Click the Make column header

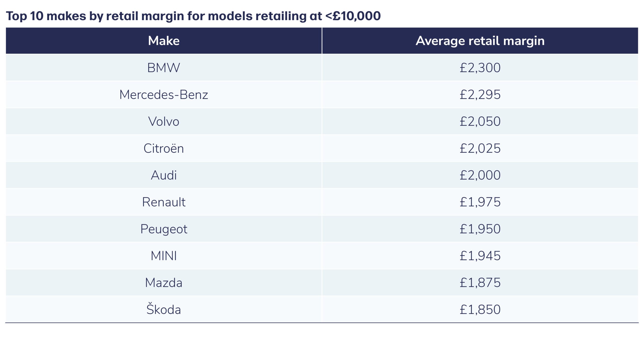[x=164, y=41]
